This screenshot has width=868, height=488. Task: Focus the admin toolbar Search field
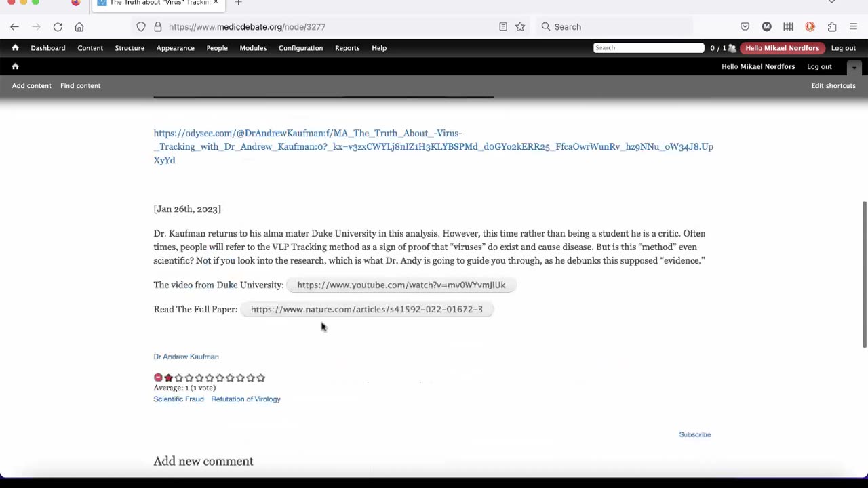click(649, 48)
